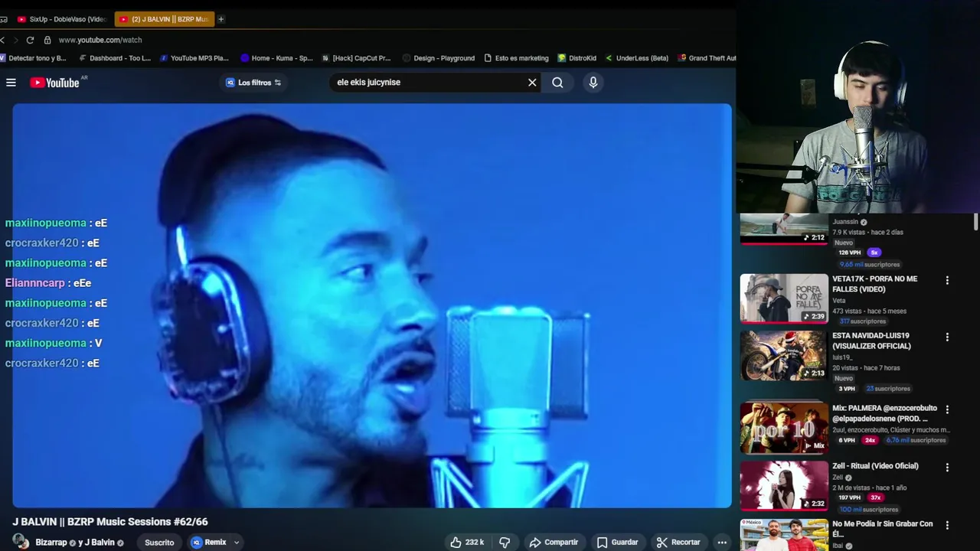Image resolution: width=980 pixels, height=551 pixels.
Task: Open the Zell - Ritual video thumbnail
Action: coord(784,485)
